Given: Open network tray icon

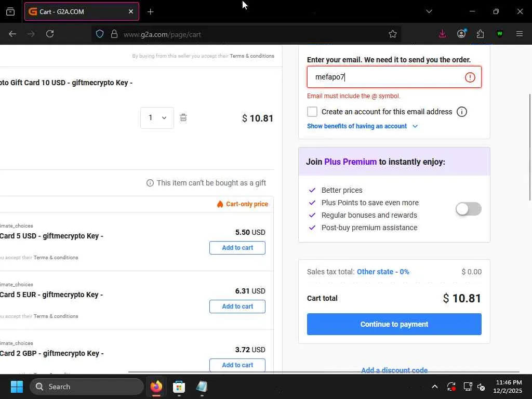Looking at the screenshot, I should pyautogui.click(x=468, y=387).
